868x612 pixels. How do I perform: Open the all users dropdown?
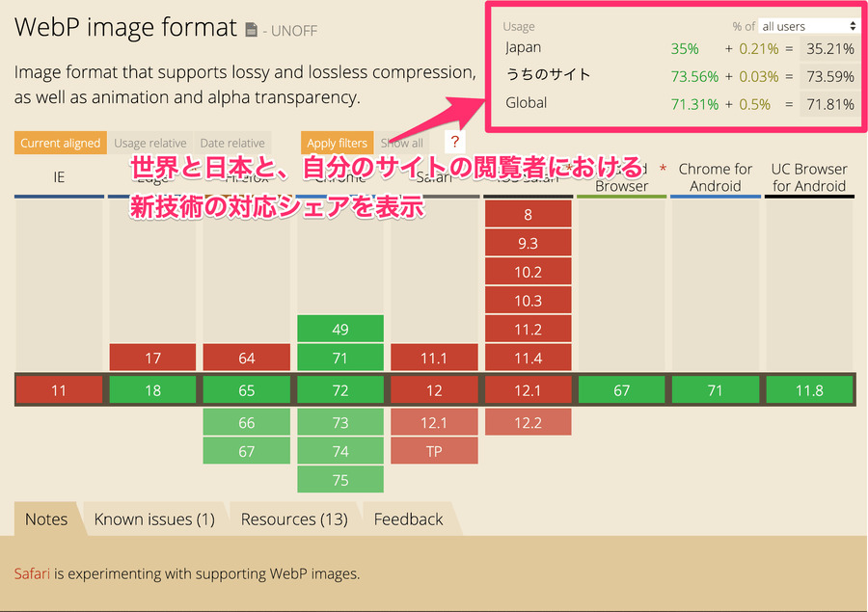point(808,26)
